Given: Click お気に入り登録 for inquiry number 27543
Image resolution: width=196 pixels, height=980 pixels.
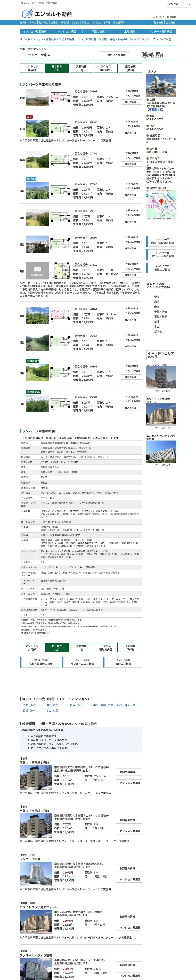Looking at the screenshot, I should (133, 188).
